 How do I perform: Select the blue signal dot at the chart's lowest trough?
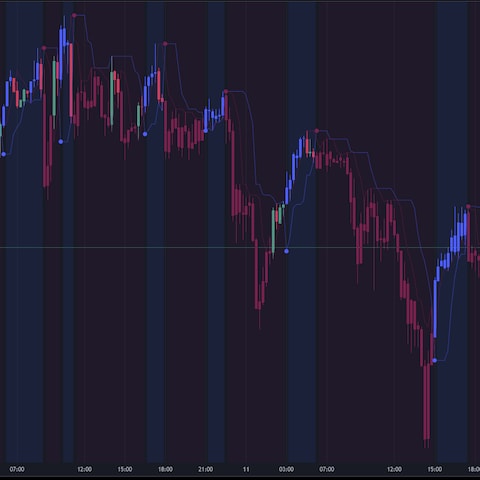[x=434, y=360]
